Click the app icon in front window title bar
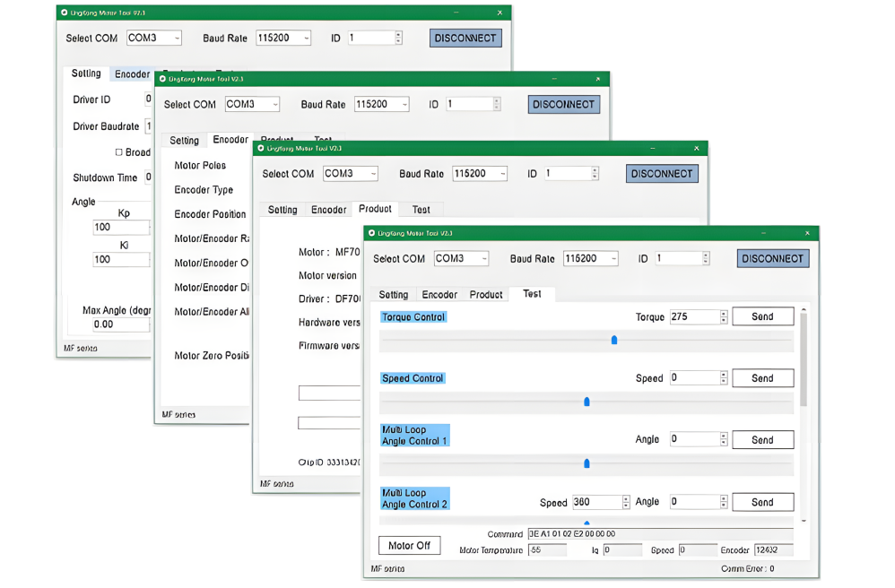Screen dimensions: 895x588 (371, 233)
